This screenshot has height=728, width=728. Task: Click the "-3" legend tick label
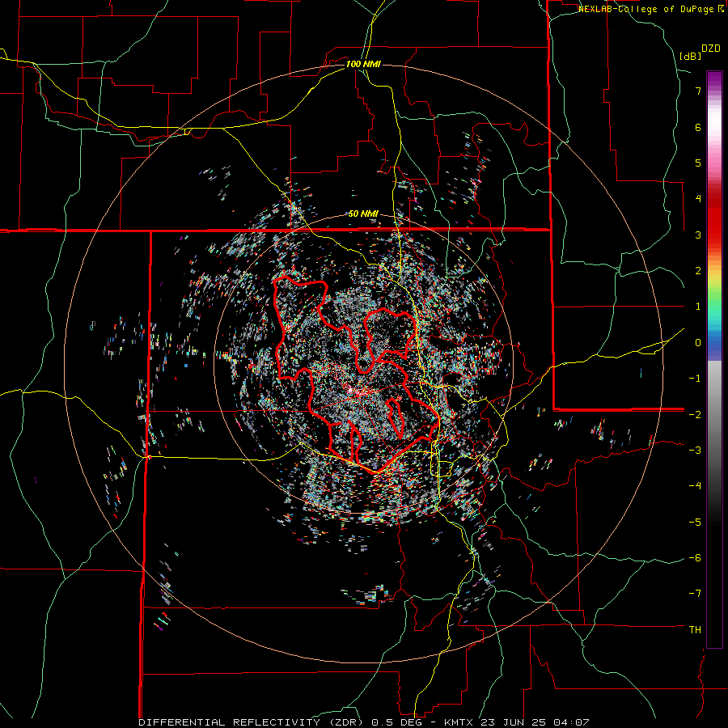click(x=695, y=450)
